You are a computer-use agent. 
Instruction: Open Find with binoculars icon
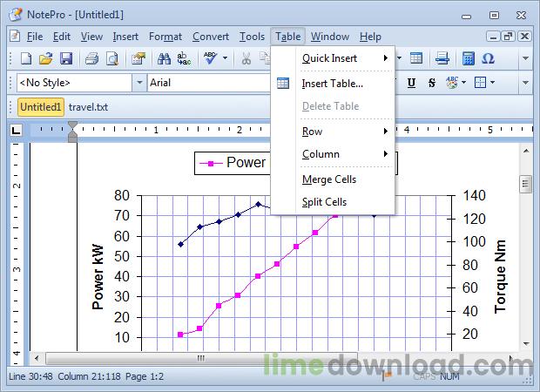pyautogui.click(x=164, y=58)
